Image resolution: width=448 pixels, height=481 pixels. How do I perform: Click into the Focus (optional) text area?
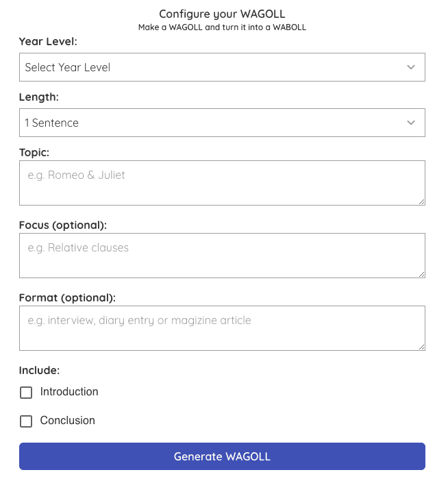(222, 255)
